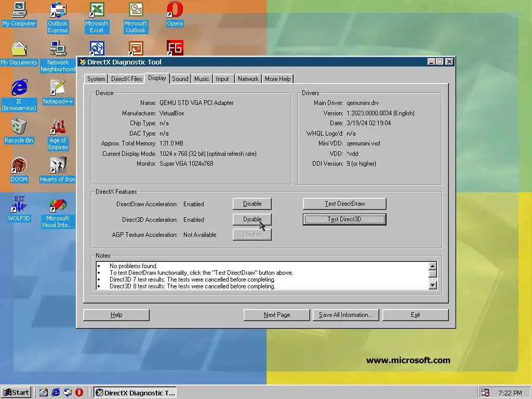Image resolution: width=532 pixels, height=399 pixels.
Task: Click Save All Information button
Action: pos(345,315)
